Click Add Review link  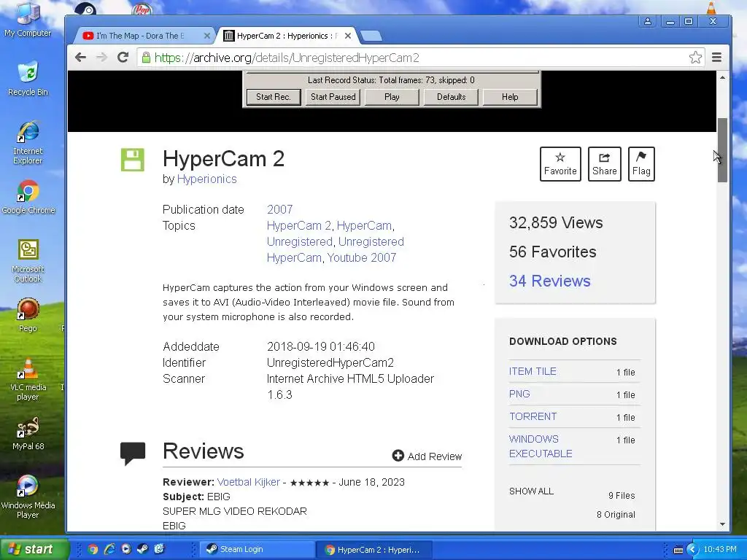(427, 456)
